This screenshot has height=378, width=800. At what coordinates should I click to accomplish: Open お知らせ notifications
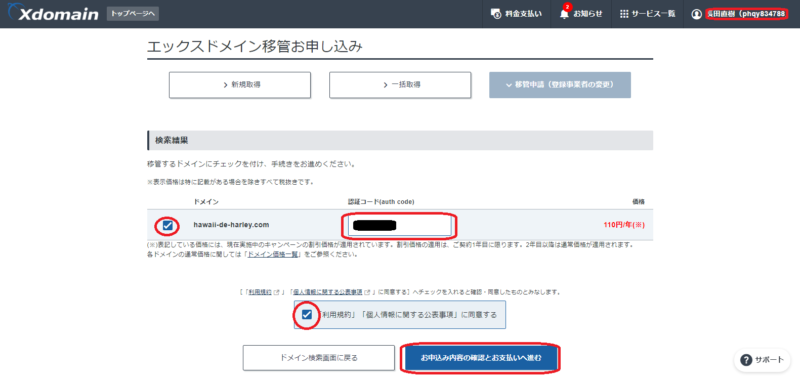(581, 14)
